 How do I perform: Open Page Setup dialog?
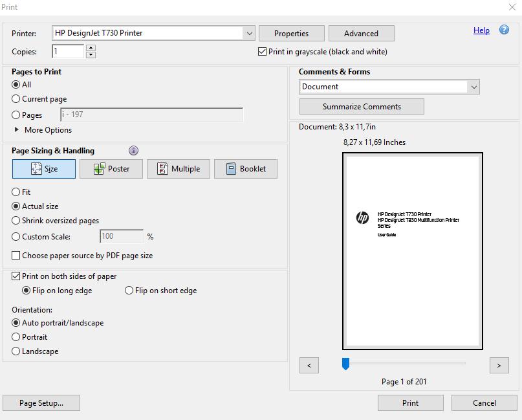(x=41, y=403)
